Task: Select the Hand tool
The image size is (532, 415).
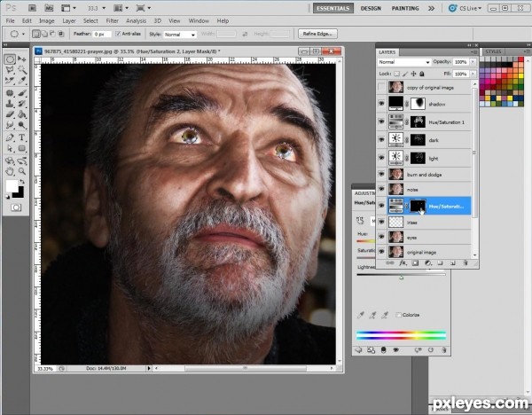Action: pos(10,171)
